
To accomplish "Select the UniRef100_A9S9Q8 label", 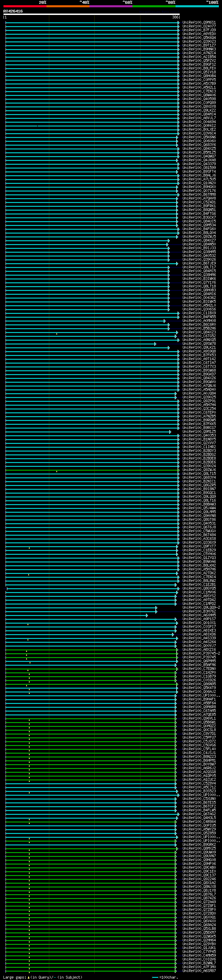I will click(199, 351).
